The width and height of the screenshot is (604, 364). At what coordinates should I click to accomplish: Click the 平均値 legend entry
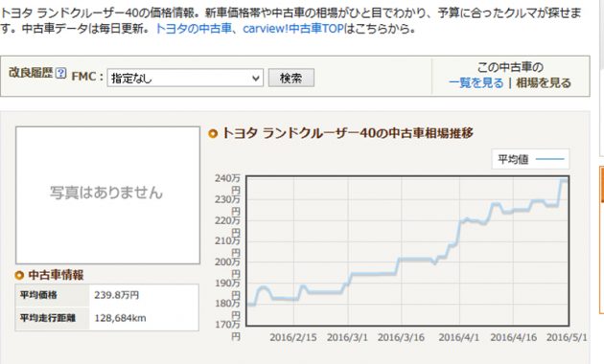coord(530,159)
